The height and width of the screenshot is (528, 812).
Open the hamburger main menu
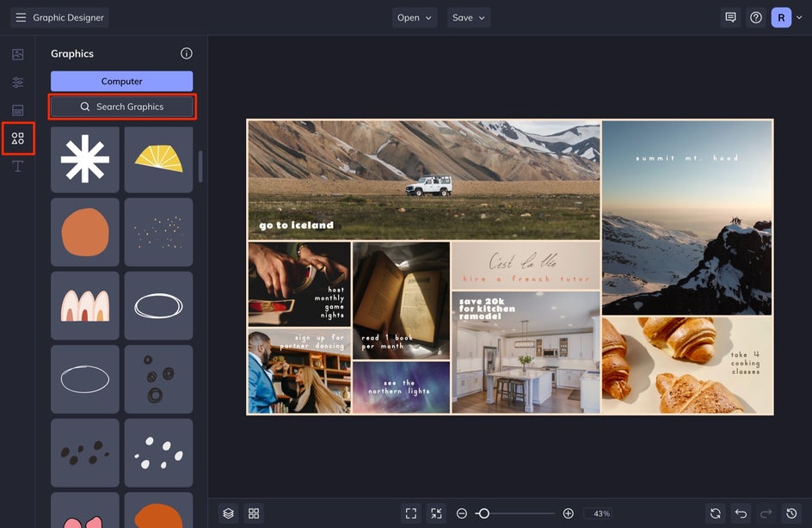[x=21, y=17]
